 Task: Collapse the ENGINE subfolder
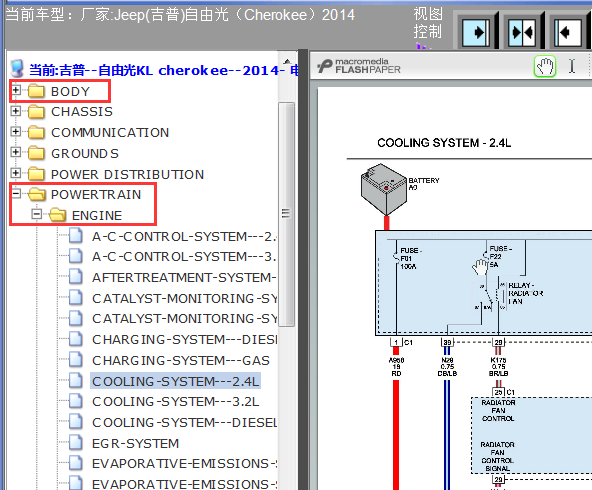[36, 214]
